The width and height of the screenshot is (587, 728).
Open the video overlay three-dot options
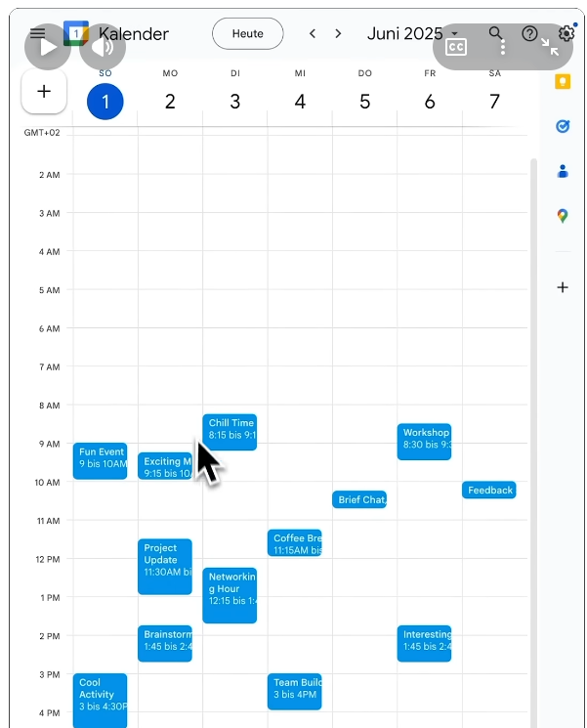point(503,47)
